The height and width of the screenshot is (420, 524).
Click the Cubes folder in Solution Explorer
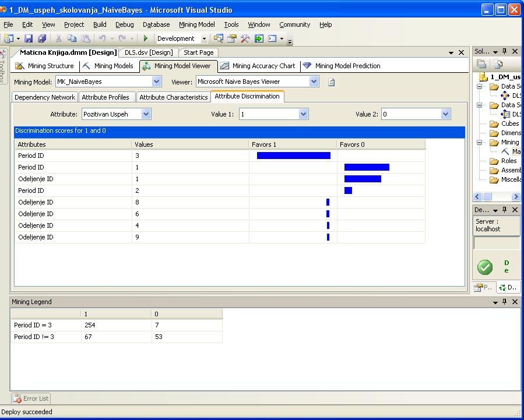pos(505,124)
